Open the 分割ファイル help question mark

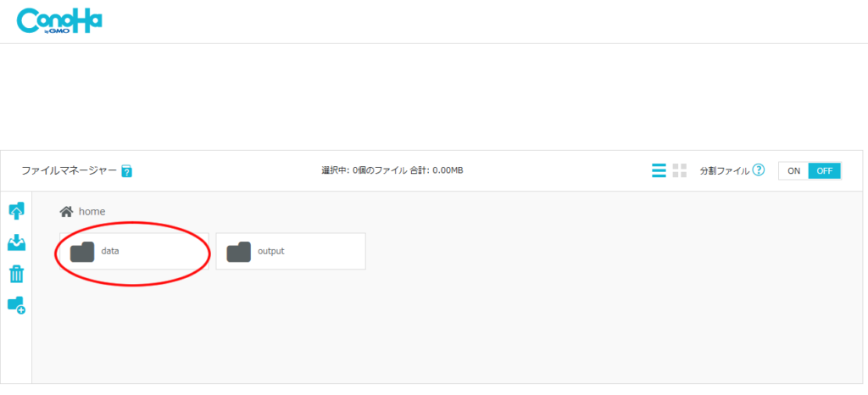click(759, 170)
